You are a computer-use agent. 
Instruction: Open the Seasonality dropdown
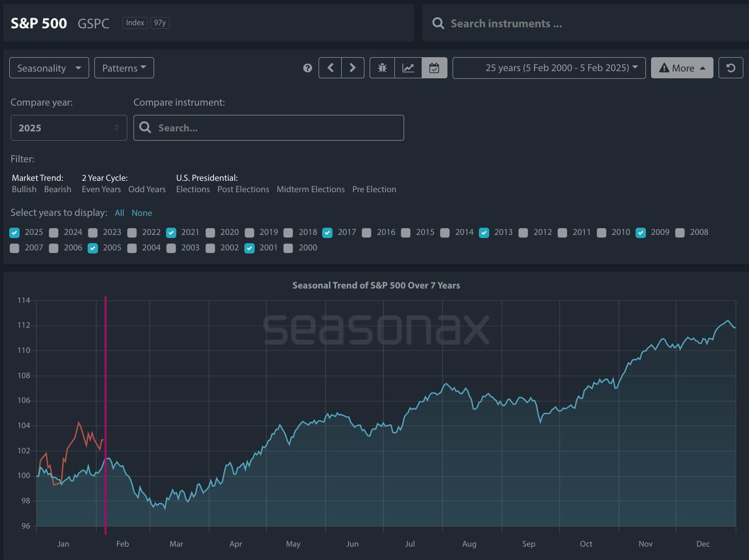pos(49,68)
